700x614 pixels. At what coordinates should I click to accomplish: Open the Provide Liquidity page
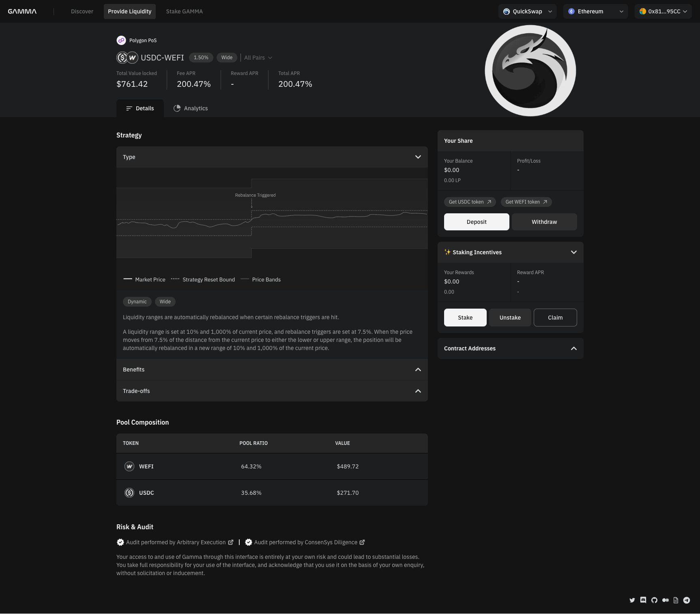(x=130, y=11)
